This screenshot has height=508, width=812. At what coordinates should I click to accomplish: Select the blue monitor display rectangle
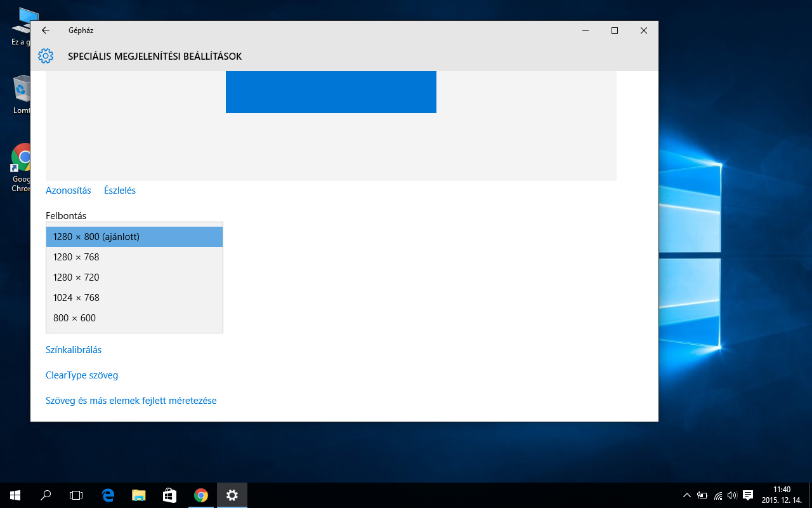331,93
